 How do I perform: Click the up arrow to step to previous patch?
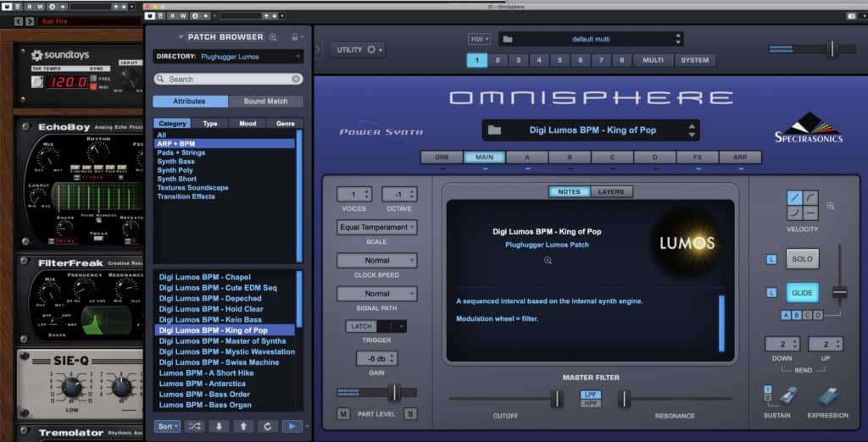click(243, 427)
